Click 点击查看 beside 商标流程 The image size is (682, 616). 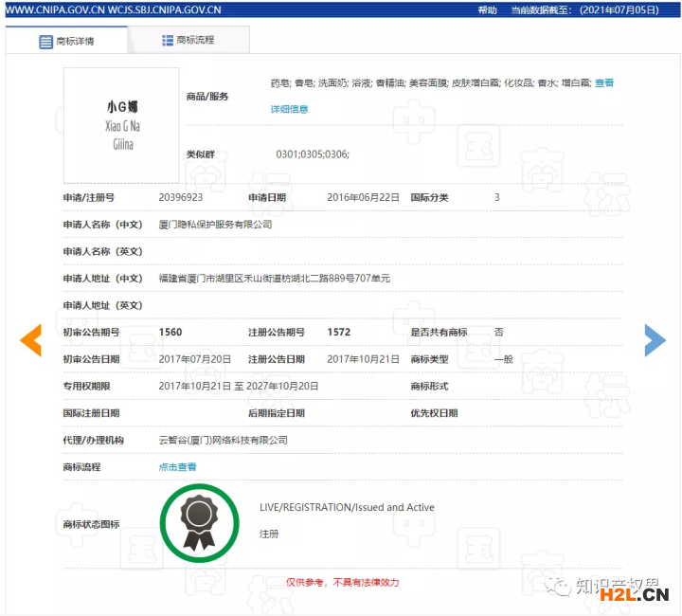coord(177,467)
